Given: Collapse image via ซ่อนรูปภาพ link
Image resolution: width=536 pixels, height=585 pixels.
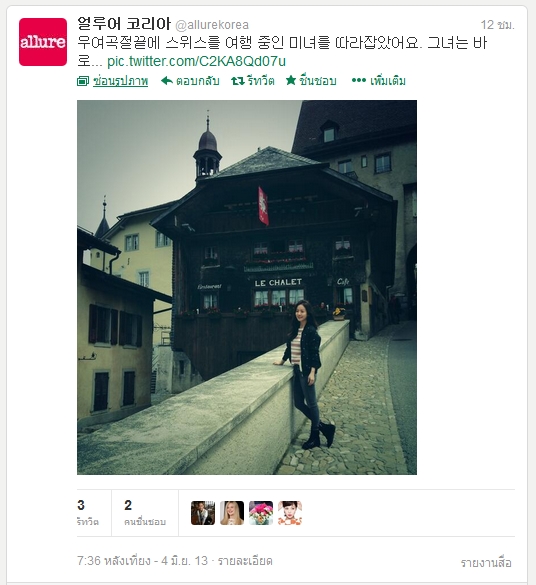Looking at the screenshot, I should 120,81.
